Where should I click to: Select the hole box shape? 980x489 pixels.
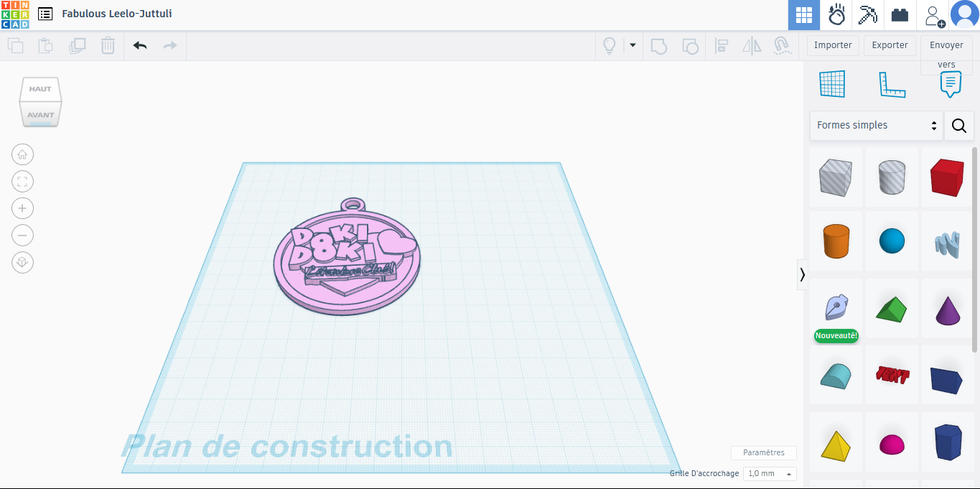point(836,177)
